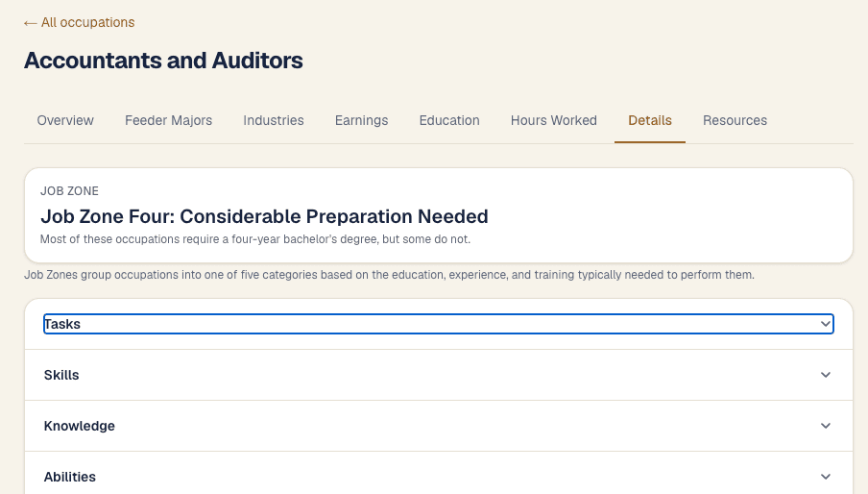Switch to the Hours Worked tab

click(x=554, y=120)
